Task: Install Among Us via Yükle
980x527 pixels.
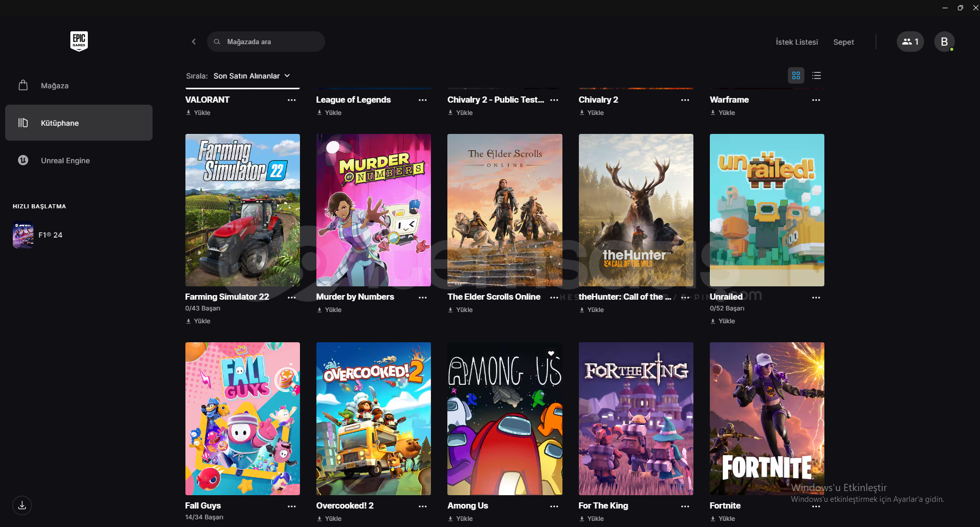Action: click(x=460, y=519)
